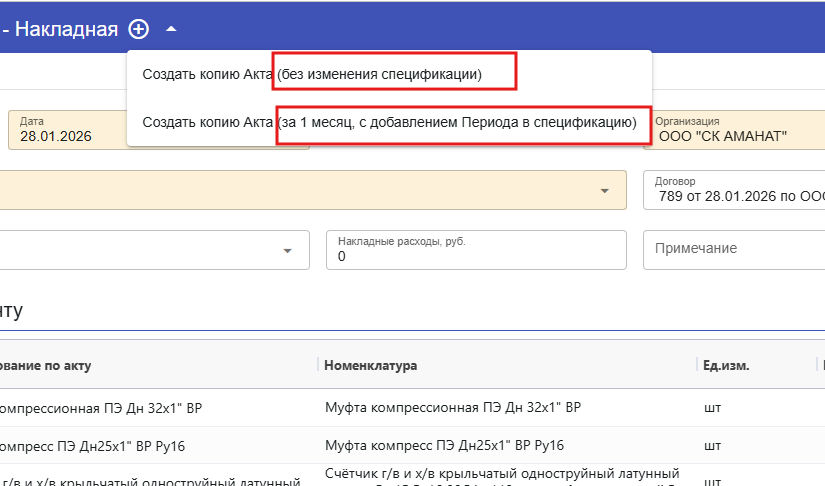Select copy Акта без изменения спецификации

coord(312,74)
